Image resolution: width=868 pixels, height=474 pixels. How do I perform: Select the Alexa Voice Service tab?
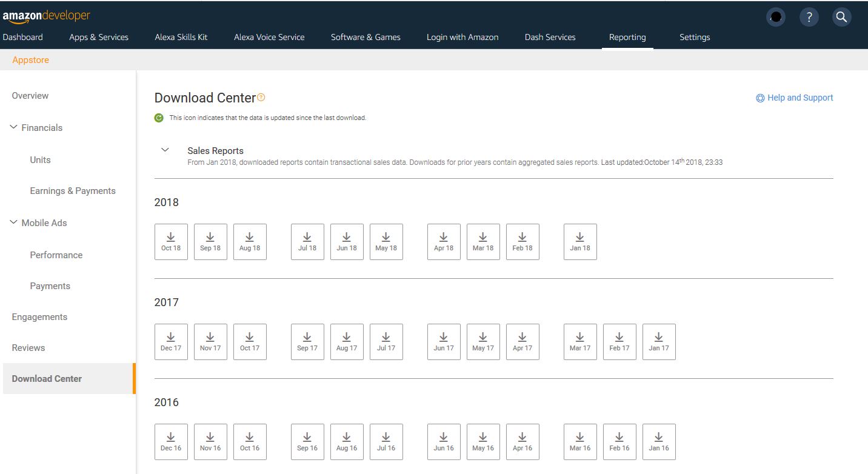point(269,37)
